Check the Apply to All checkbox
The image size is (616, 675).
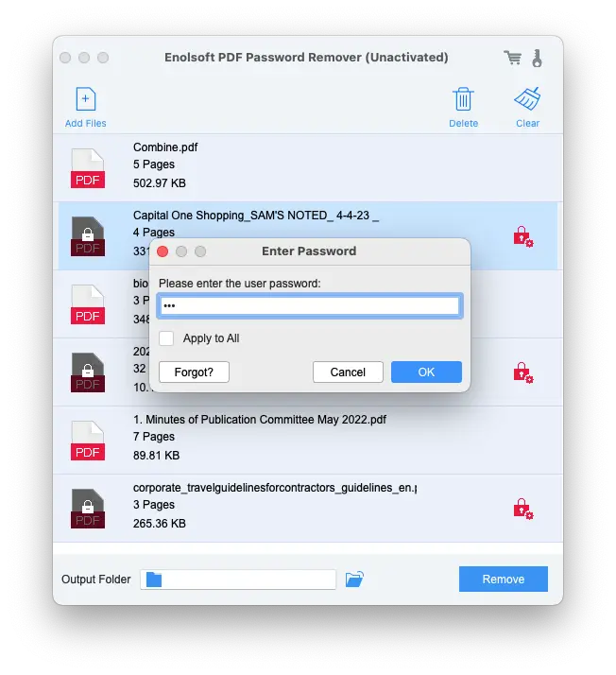coord(166,338)
